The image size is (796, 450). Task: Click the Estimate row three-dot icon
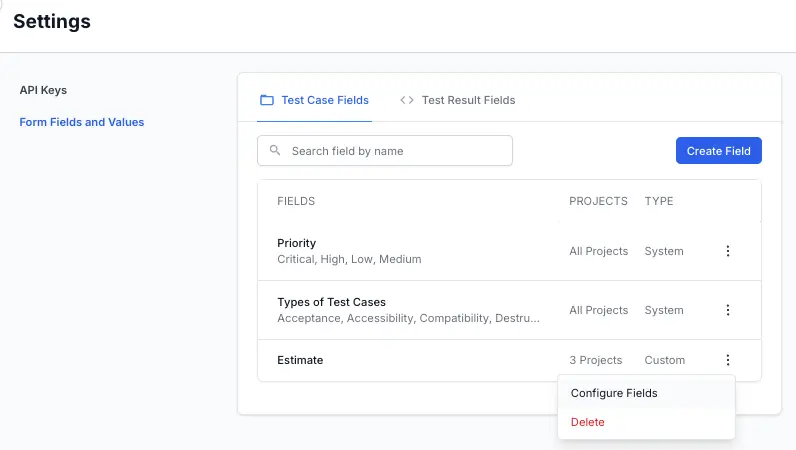click(x=728, y=360)
